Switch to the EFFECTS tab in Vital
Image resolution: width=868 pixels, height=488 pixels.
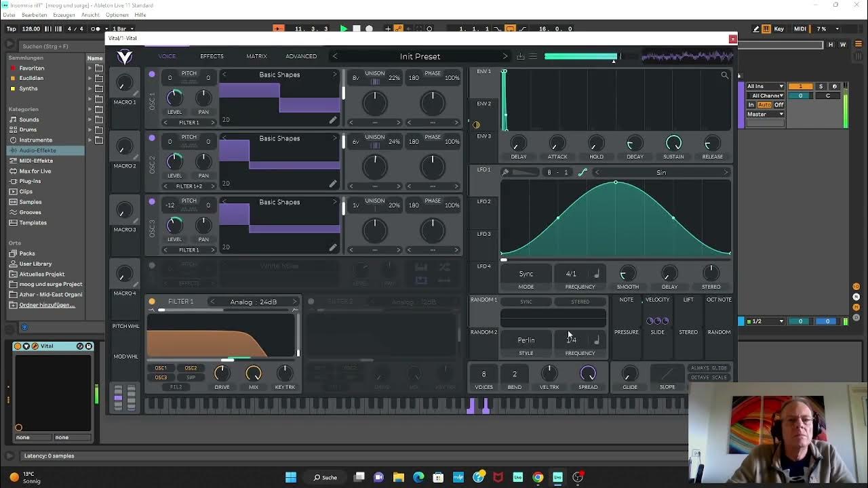point(212,56)
